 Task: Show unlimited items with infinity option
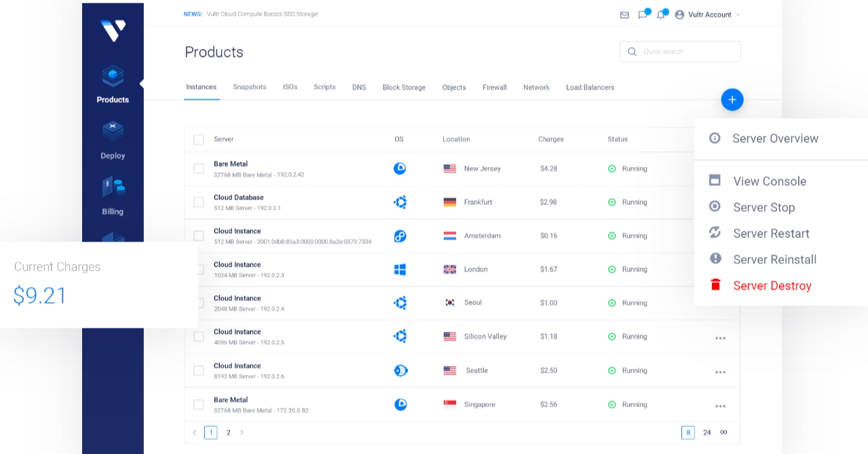click(723, 432)
